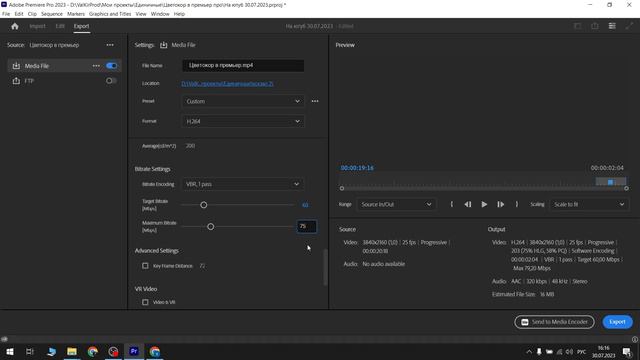
Task: Open the View menu
Action: [x=141, y=14]
